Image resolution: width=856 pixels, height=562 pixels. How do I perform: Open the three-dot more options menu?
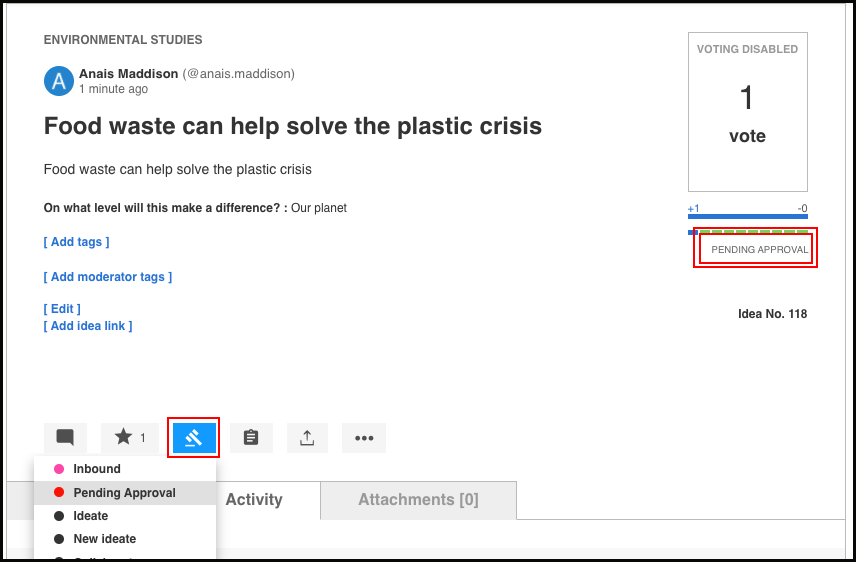364,437
